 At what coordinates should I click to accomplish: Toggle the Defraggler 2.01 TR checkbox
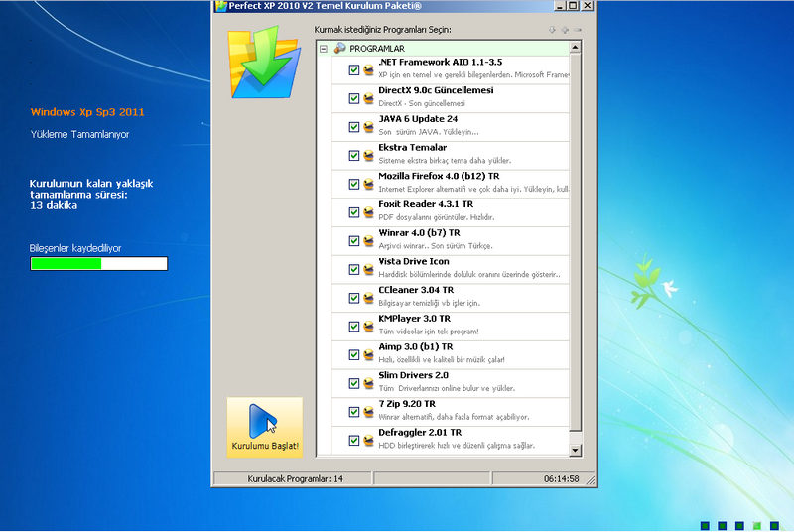(354, 441)
